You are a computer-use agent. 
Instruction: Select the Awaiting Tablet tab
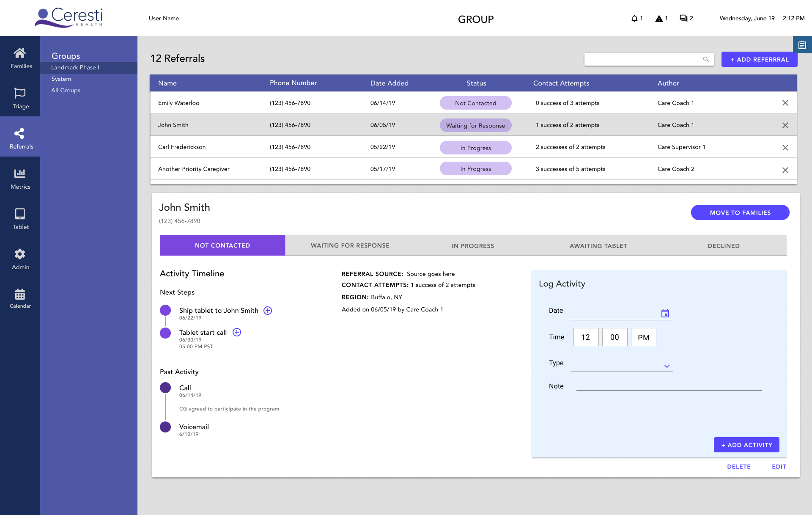pyautogui.click(x=598, y=246)
